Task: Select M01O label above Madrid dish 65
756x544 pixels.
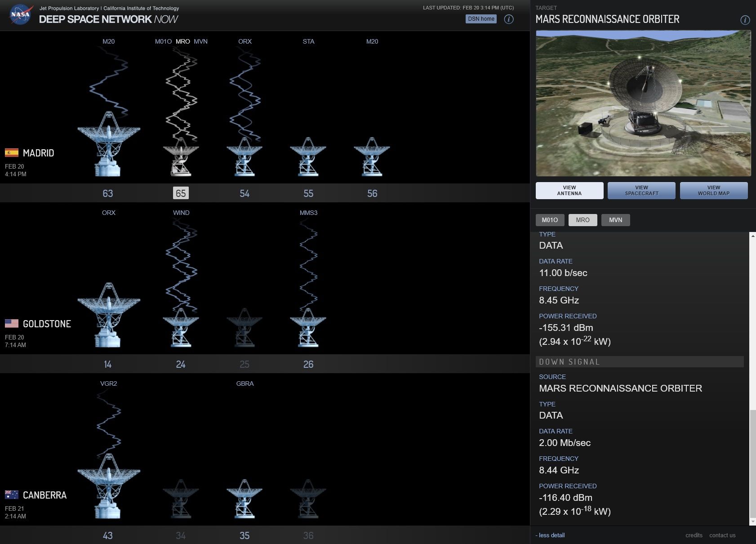Action: (163, 41)
